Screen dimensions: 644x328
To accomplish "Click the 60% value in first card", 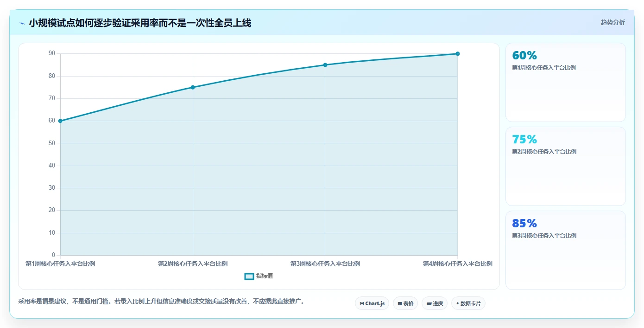I will click(524, 56).
